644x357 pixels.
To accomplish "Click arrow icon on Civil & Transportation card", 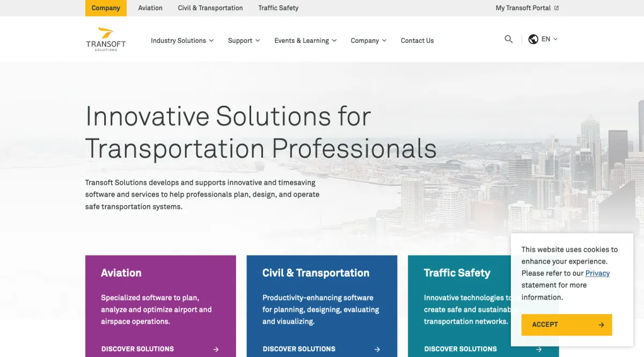I will coord(377,349).
